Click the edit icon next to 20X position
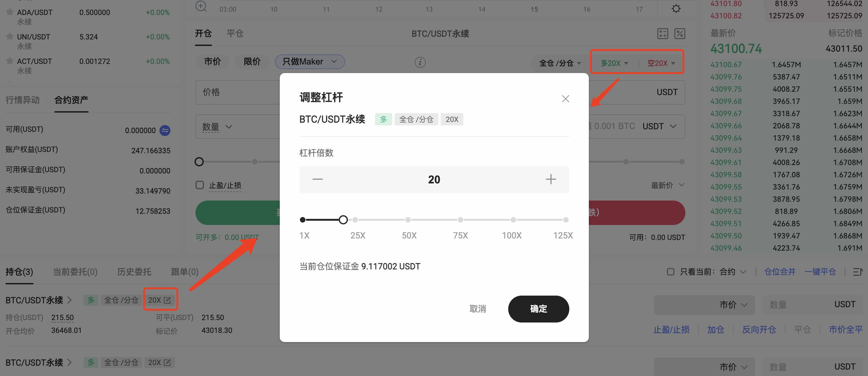This screenshot has height=376, width=868. (x=167, y=300)
